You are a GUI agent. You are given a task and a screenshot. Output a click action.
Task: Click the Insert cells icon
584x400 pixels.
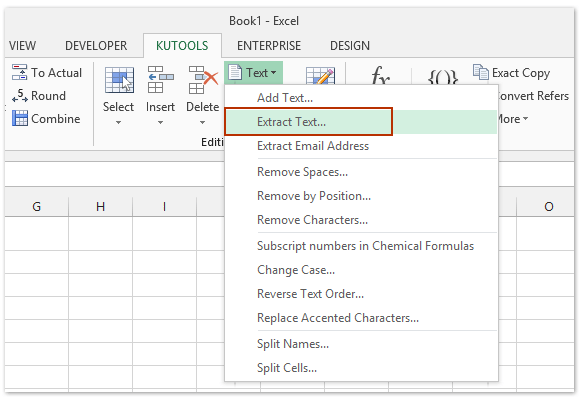click(161, 80)
